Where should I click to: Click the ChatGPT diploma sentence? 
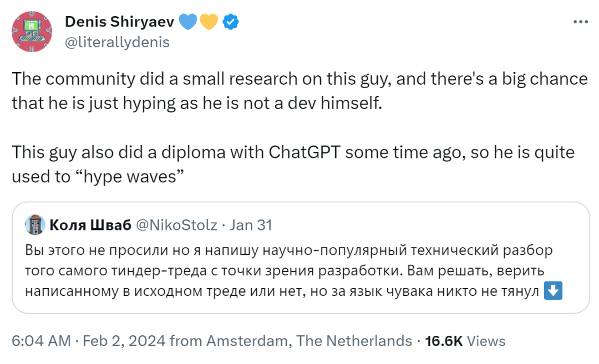coord(293,165)
